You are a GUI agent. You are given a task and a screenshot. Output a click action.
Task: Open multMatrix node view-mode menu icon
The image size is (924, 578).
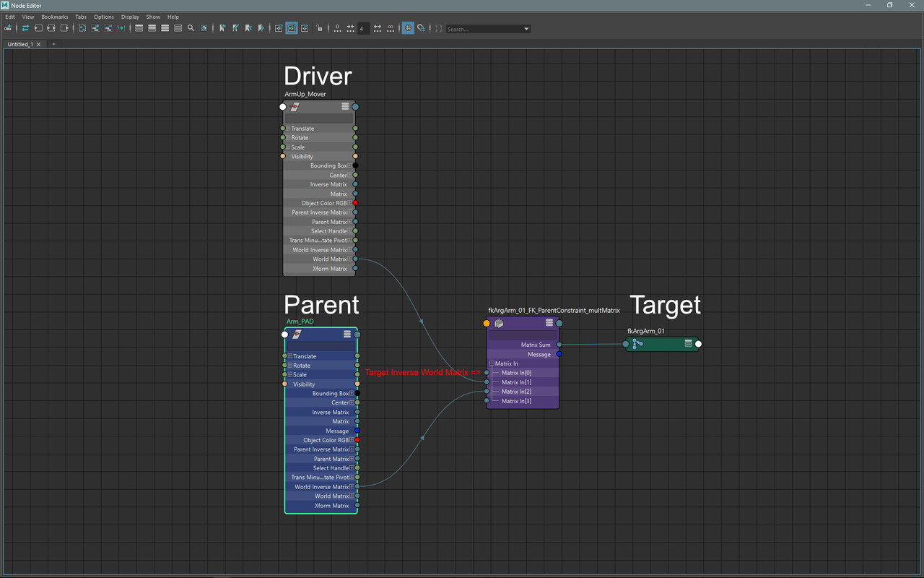click(549, 323)
